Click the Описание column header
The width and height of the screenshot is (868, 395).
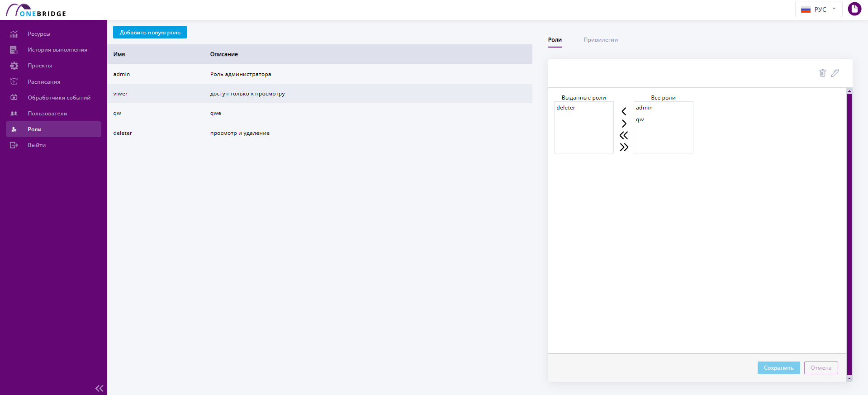click(x=224, y=54)
